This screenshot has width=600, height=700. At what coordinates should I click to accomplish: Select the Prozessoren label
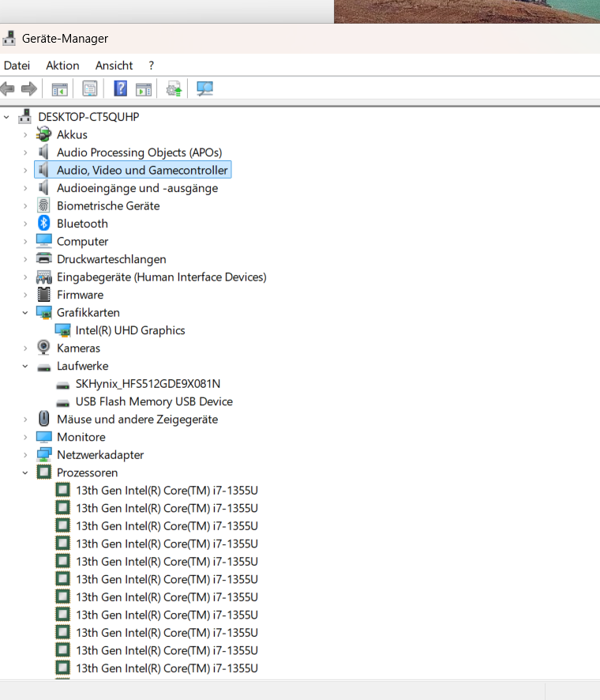[87, 472]
